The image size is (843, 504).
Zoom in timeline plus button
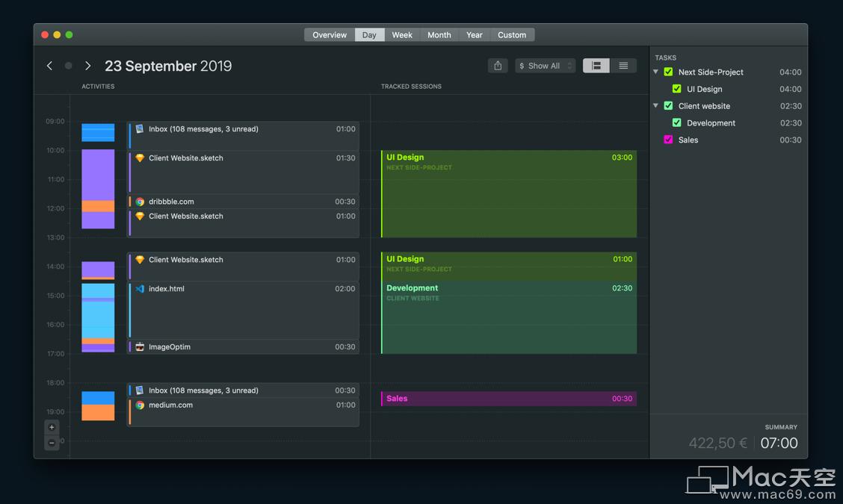coord(52,427)
